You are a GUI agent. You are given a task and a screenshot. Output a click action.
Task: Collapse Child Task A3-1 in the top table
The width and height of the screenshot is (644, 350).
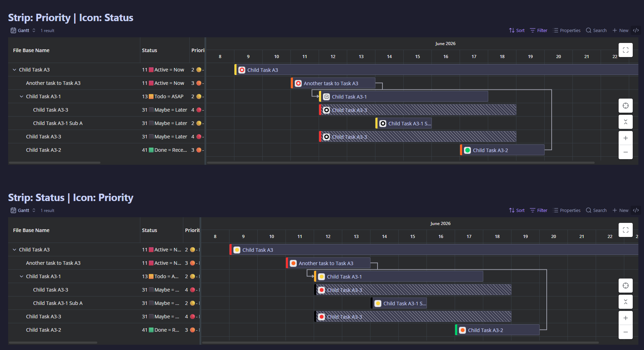[x=22, y=96]
